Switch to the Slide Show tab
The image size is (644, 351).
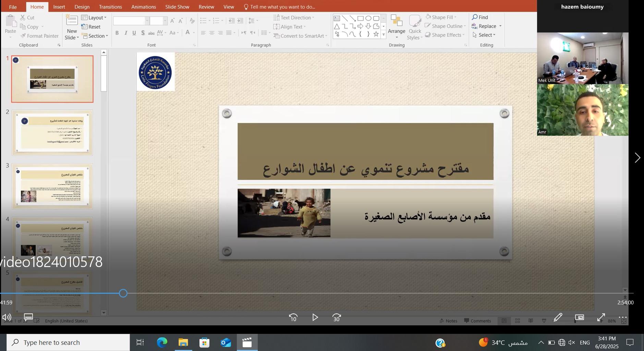coord(177,7)
